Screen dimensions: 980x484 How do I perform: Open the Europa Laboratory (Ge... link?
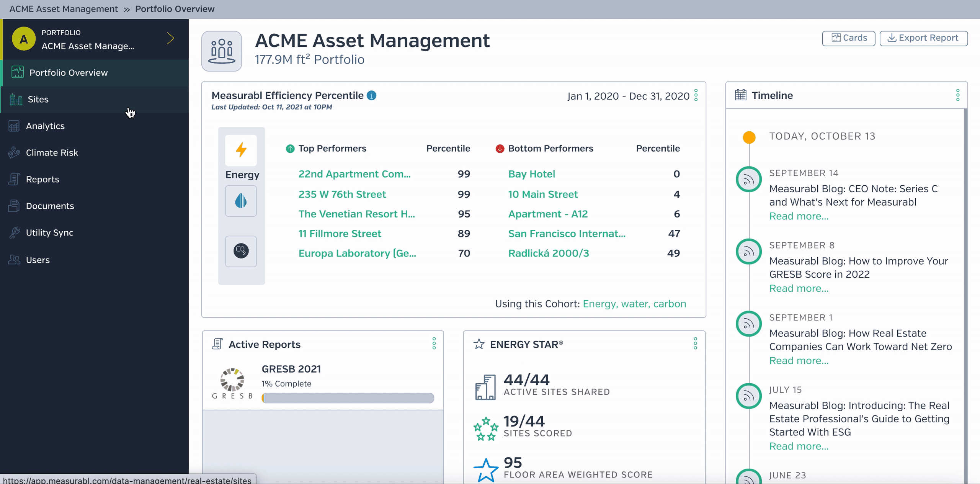[357, 253]
